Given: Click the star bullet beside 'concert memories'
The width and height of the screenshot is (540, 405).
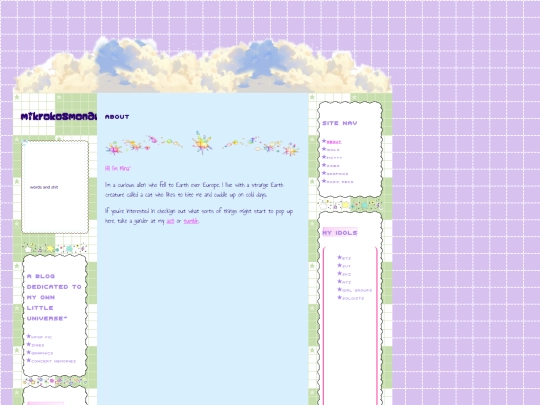Looking at the screenshot, I should pos(29,361).
